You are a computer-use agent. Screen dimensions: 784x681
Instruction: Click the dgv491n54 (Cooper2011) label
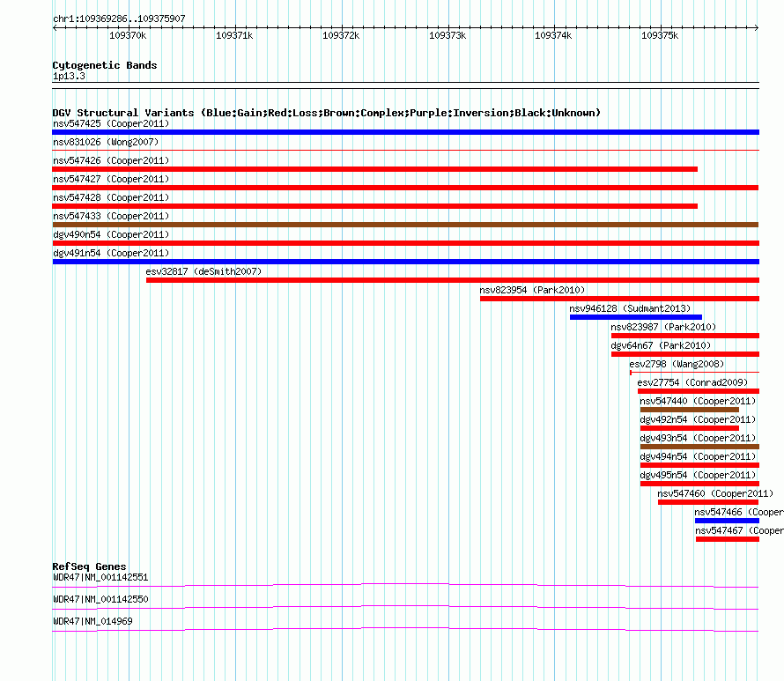point(111,253)
